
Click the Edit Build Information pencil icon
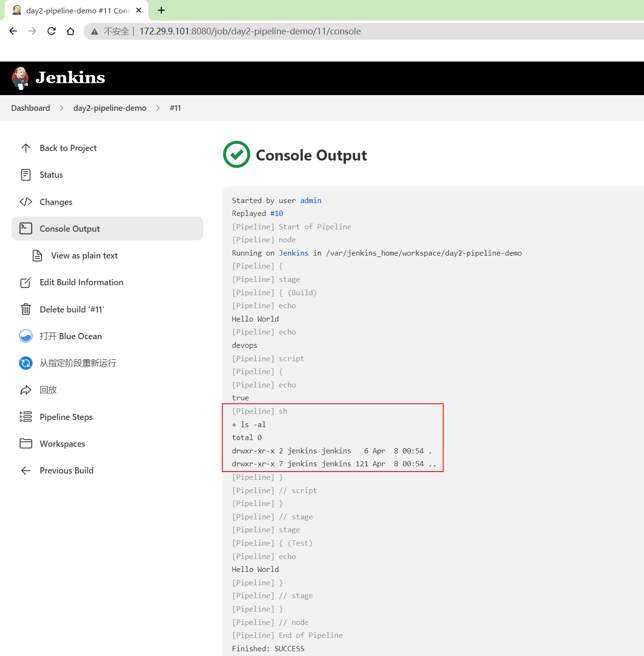[26, 282]
